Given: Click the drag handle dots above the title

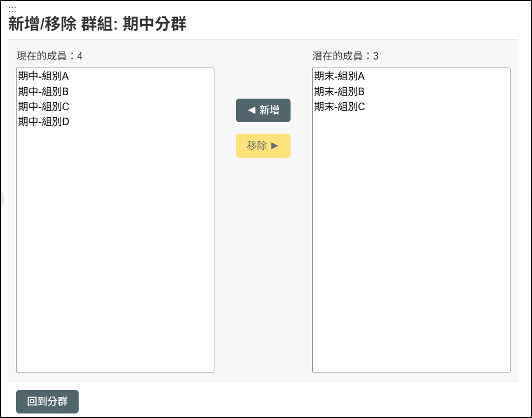Looking at the screenshot, I should (x=12, y=9).
